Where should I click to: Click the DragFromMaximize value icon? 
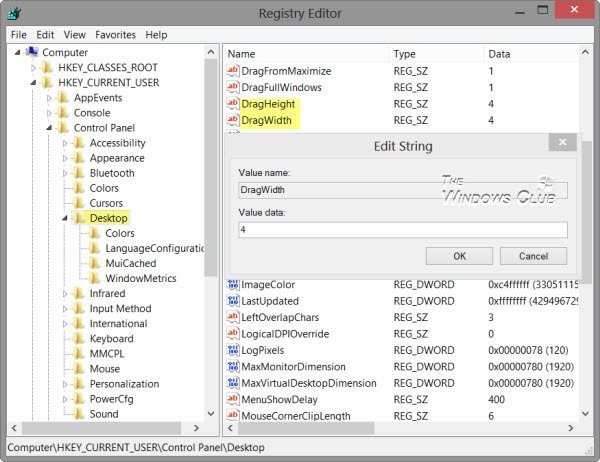tap(233, 72)
